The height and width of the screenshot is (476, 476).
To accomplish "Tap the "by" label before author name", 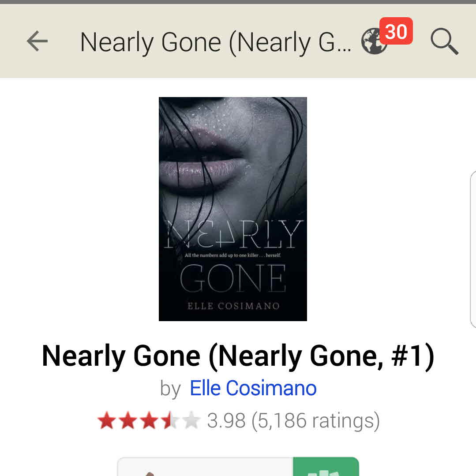I will (170, 389).
